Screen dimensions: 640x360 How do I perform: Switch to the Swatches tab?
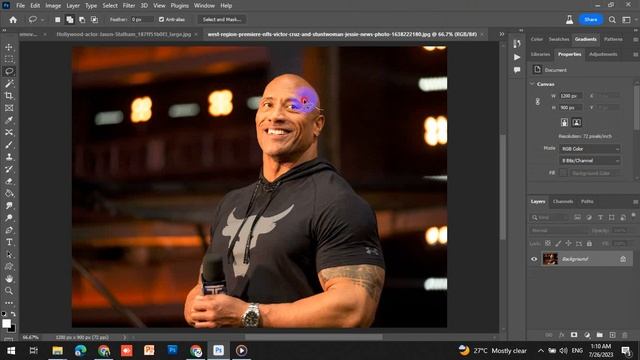[x=559, y=39]
